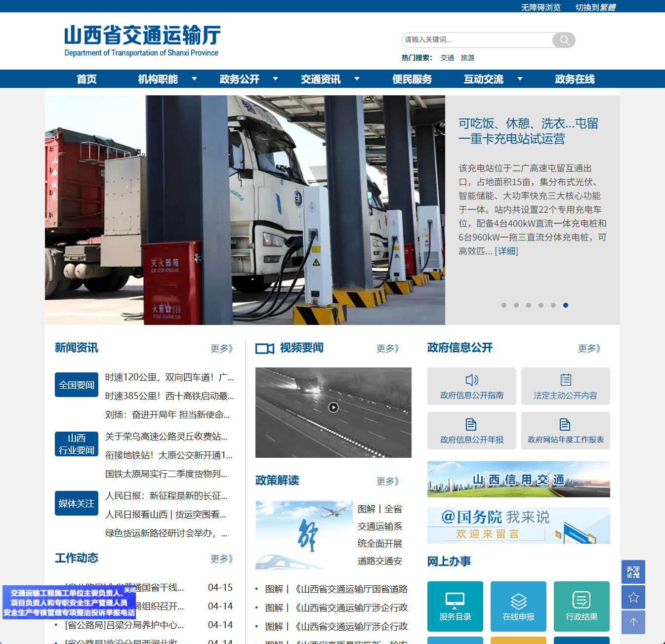Click the back-to-top arrow icon
The image size is (665, 644).
pos(633,622)
